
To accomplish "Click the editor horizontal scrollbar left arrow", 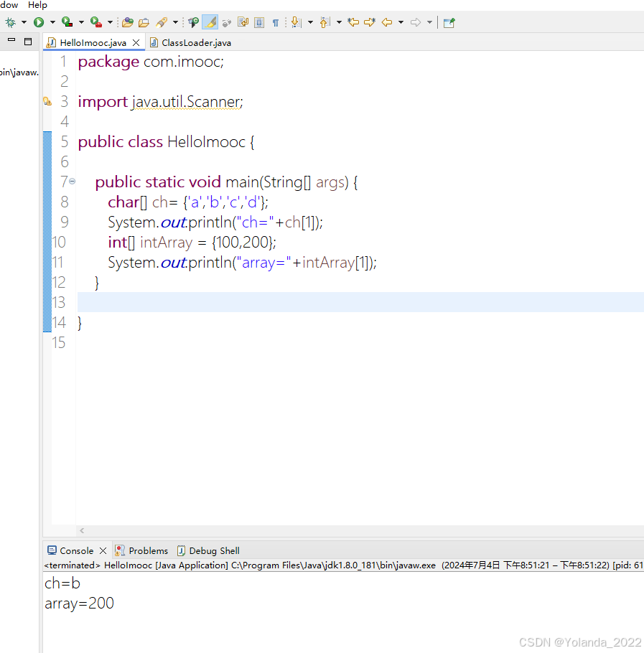I will tap(82, 530).
